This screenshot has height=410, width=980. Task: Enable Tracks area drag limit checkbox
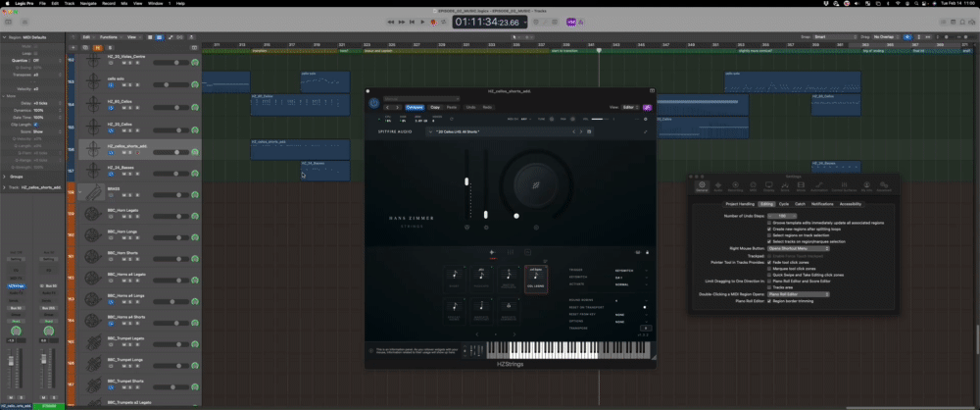click(x=768, y=287)
